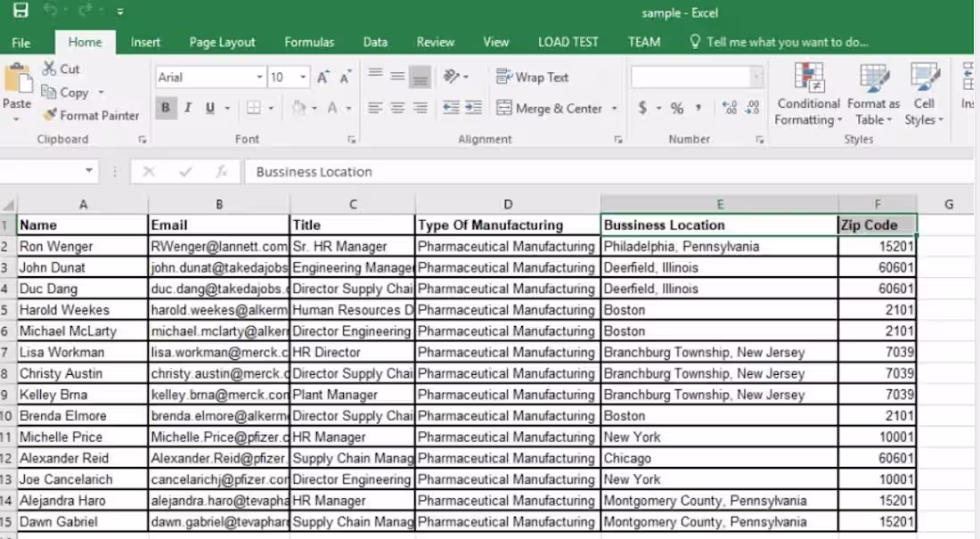Open Clipboard dialog launcher
This screenshot has height=539, width=980.
click(143, 140)
